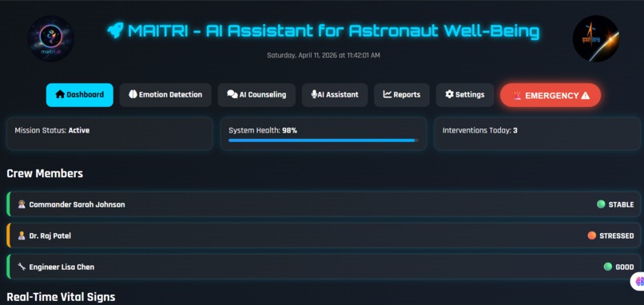Click the System Health 98% label
644x305 pixels.
(263, 130)
